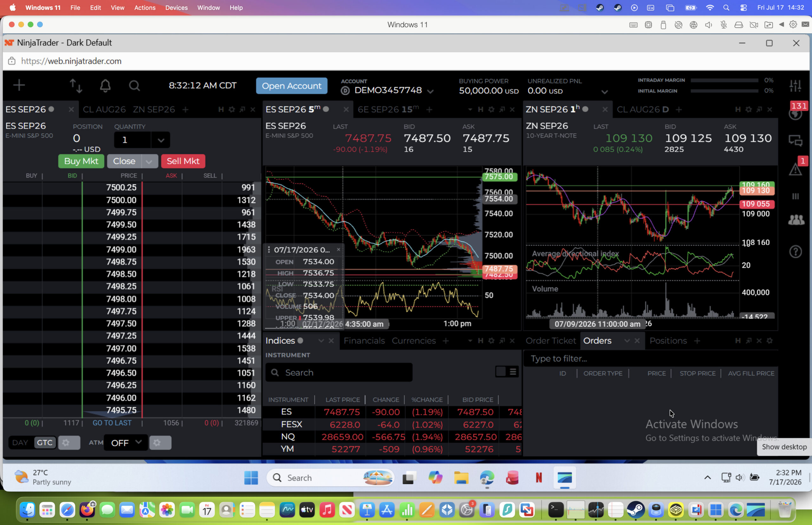Expand the quantity dropdown arrow
Screen dimensions: 812x525
pos(160,140)
